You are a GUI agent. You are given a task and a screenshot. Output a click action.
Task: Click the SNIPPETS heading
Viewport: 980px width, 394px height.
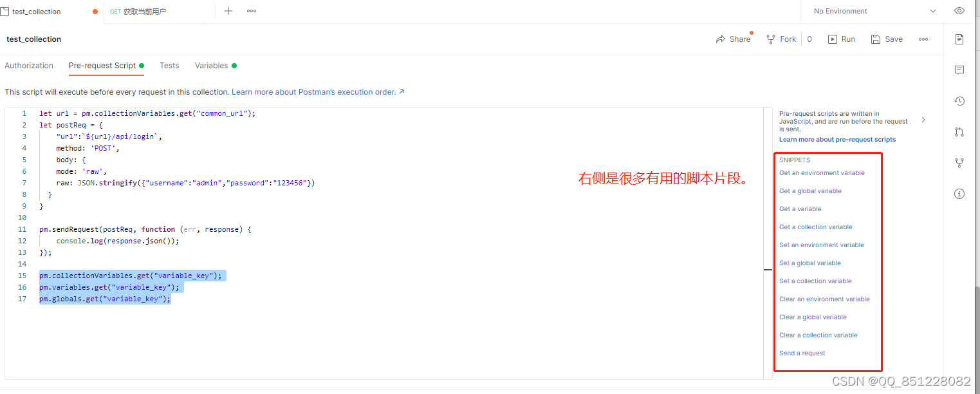[795, 160]
